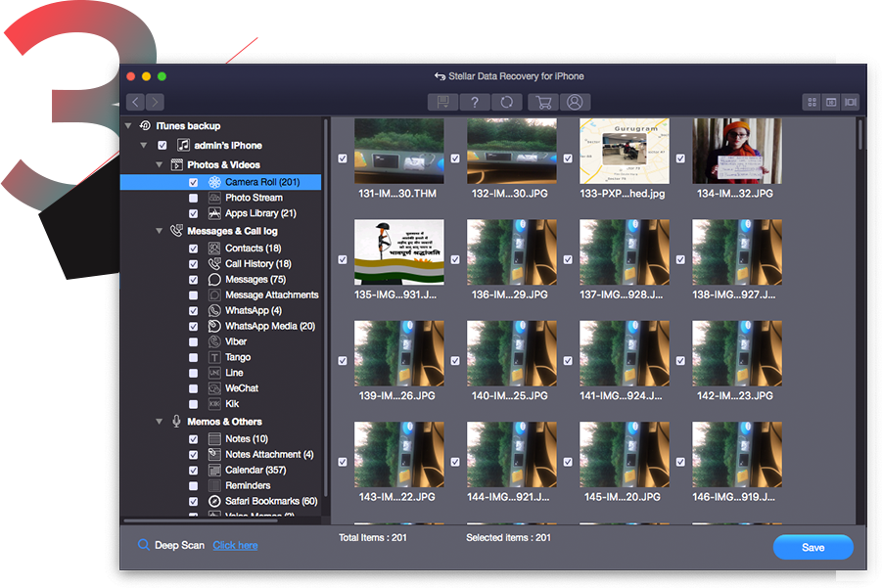Switch to filmstrip view icon
Screen dimensions: 882x588
click(x=850, y=102)
